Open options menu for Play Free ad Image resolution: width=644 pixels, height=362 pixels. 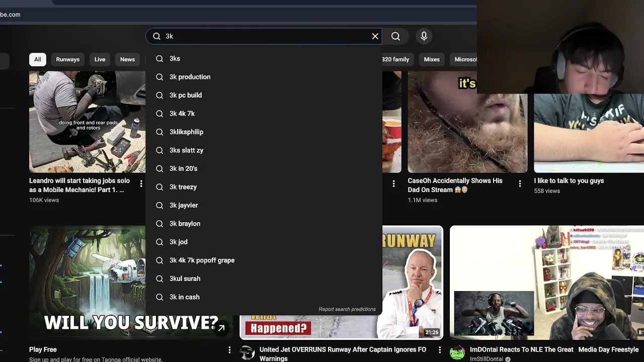229,350
